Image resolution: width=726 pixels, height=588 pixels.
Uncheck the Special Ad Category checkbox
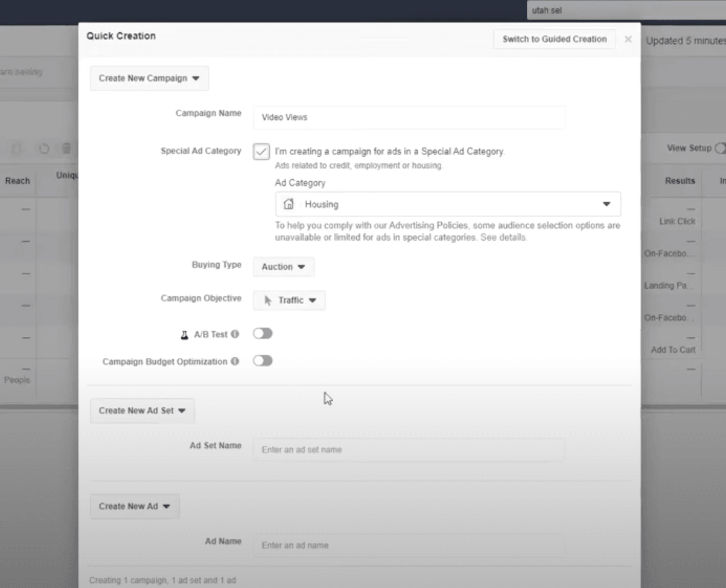click(x=261, y=151)
